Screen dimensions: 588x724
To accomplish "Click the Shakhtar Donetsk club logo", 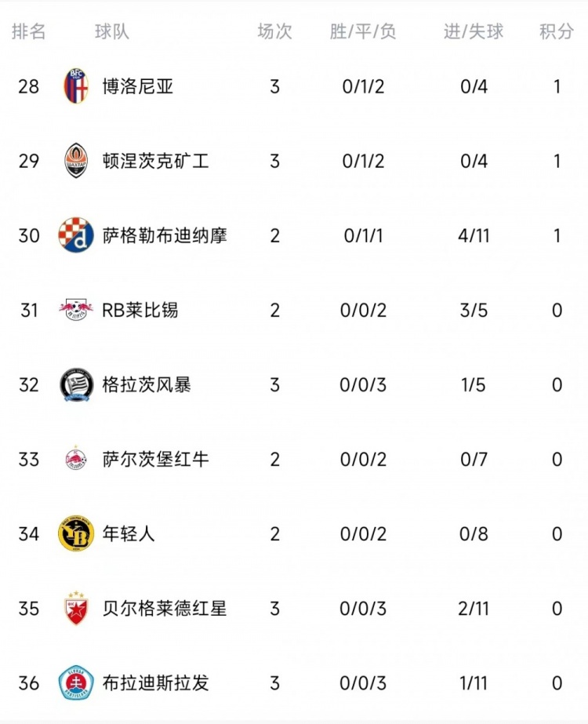I will pos(76,161).
